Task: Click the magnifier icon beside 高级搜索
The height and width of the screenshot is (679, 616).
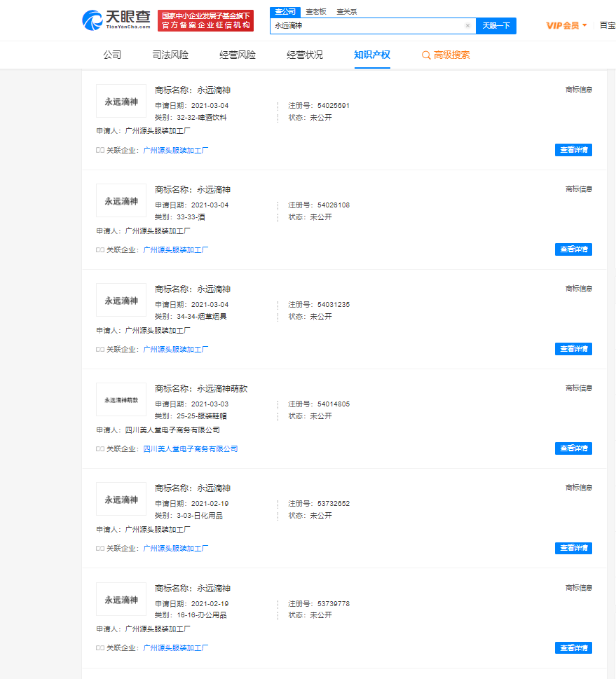Action: [426, 55]
